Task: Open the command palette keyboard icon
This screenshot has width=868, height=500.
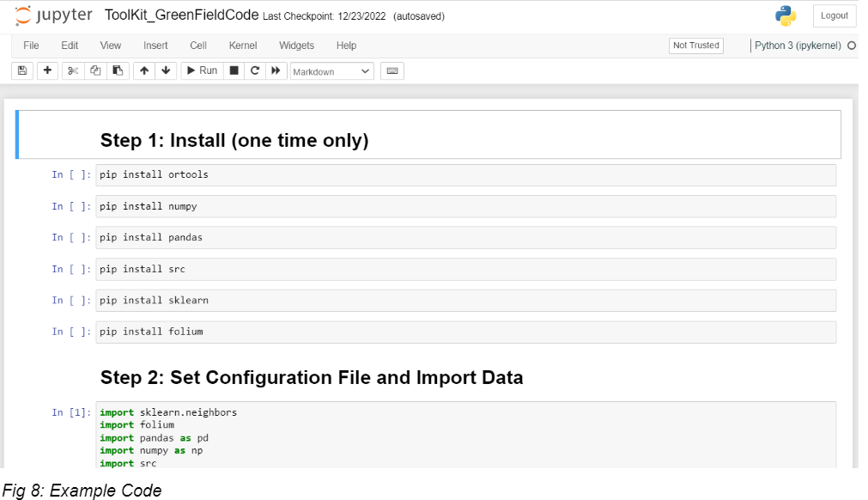Action: [x=392, y=70]
